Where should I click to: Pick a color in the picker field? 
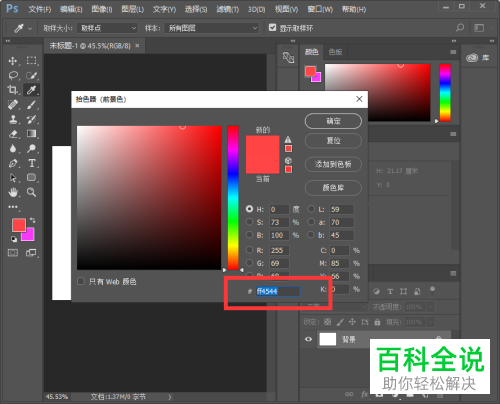(x=149, y=197)
